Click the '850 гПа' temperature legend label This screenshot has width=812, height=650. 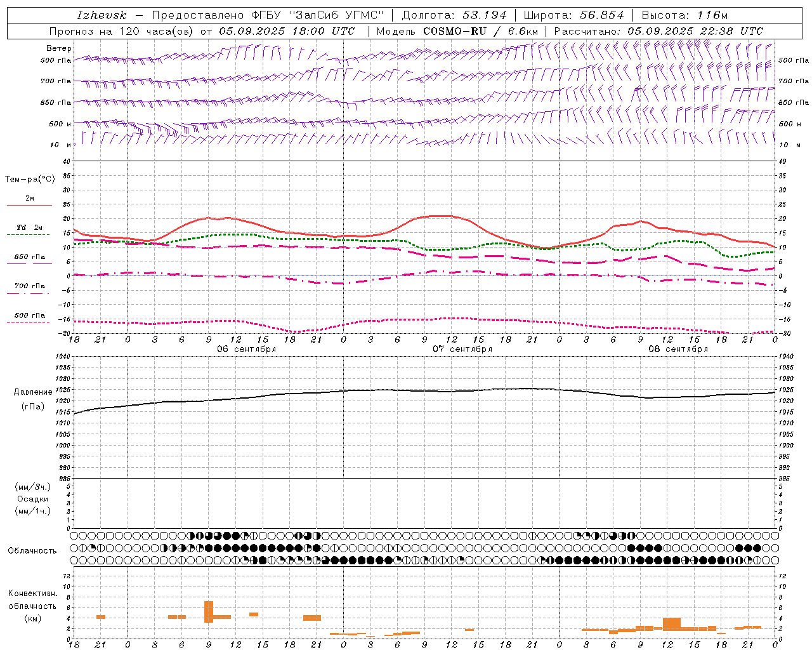click(x=30, y=257)
